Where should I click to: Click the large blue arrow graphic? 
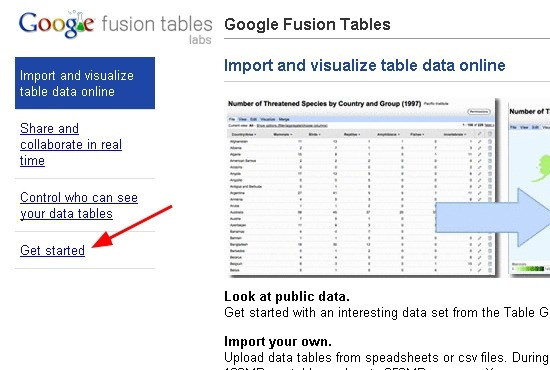tap(492, 217)
